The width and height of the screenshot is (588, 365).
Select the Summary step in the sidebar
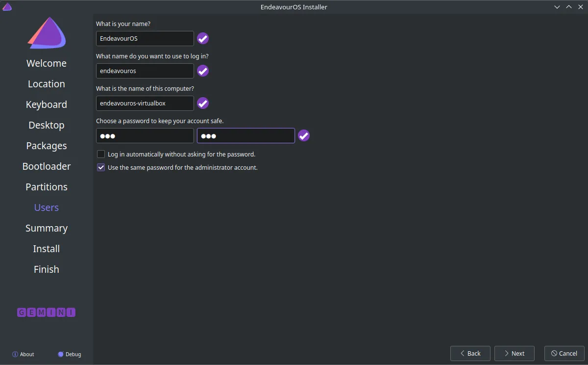click(x=47, y=228)
